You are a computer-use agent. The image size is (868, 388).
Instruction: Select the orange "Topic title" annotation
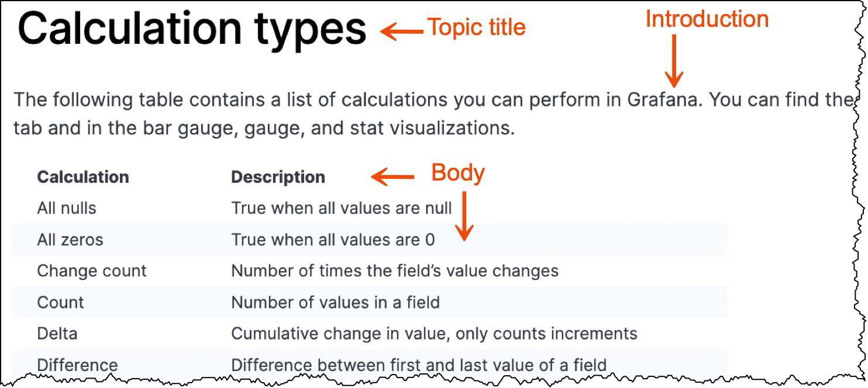(x=476, y=27)
